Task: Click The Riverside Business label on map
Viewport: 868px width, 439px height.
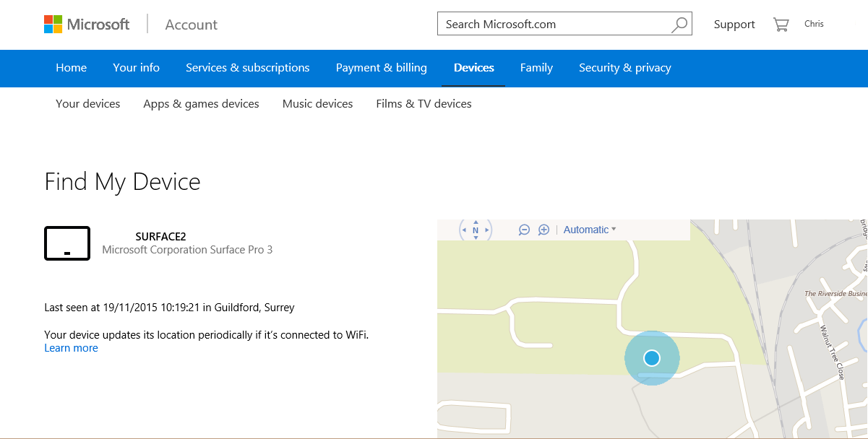Action: (836, 294)
